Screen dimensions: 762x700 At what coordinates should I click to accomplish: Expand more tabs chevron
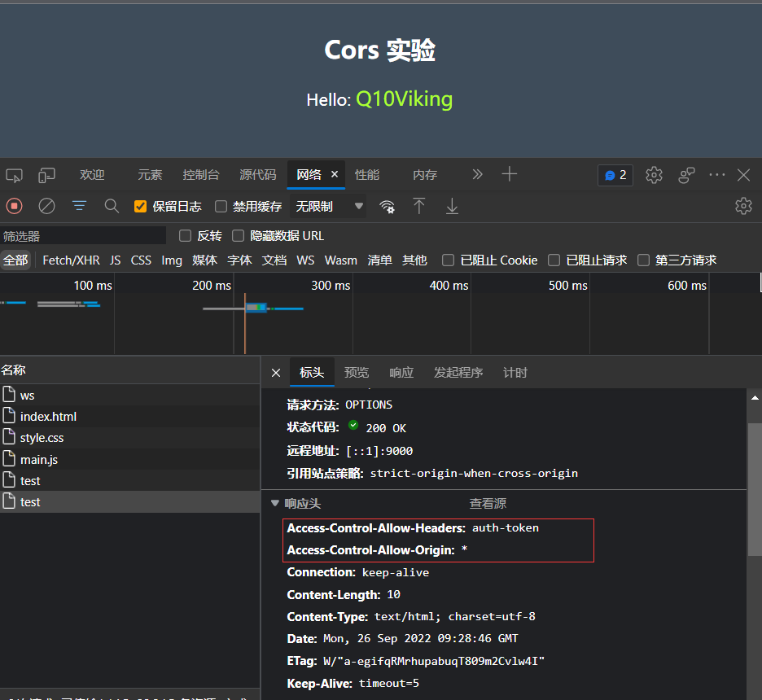477,174
